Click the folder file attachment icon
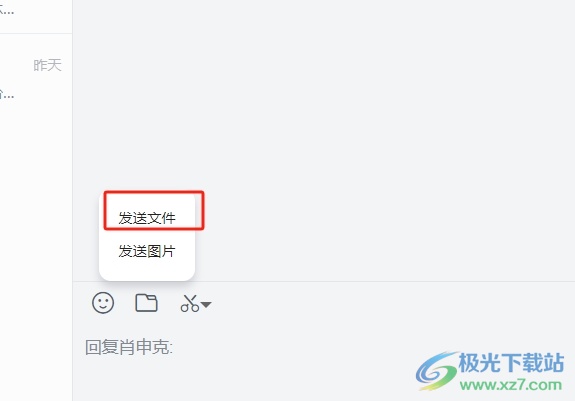Screen dimensions: 575x401 (x=146, y=303)
